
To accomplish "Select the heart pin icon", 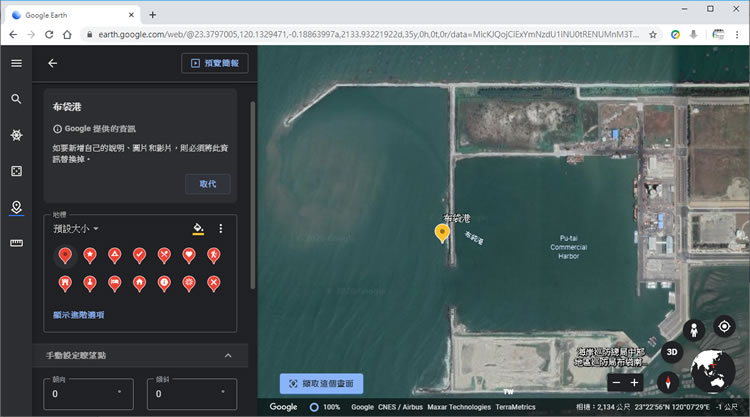I will (x=189, y=255).
